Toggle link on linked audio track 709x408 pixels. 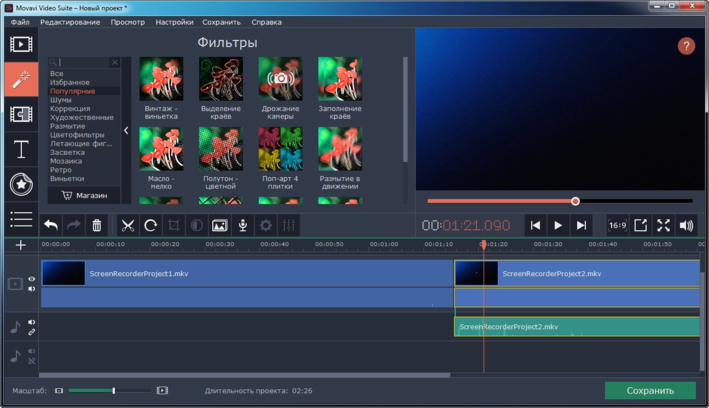click(32, 332)
